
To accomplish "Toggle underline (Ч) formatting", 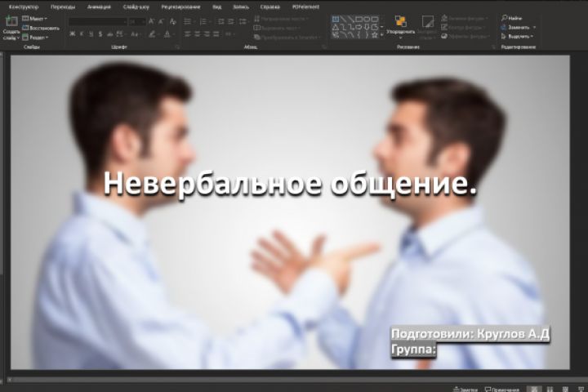I will click(91, 34).
